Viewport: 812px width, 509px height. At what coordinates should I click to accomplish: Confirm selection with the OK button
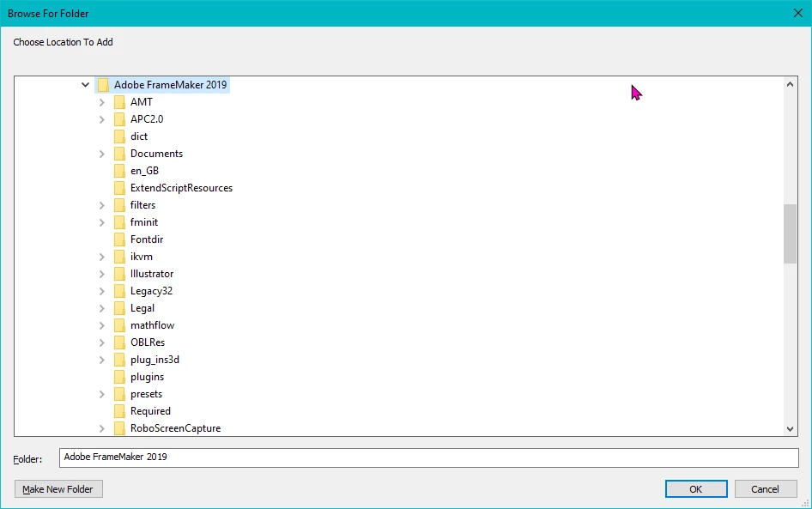point(696,488)
